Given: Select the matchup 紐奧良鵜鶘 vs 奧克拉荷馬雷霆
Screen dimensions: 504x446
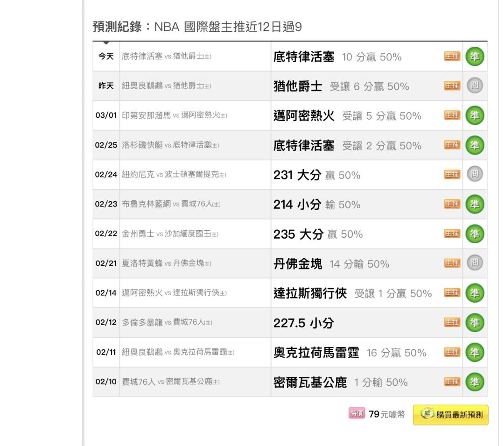Looking at the screenshot, I should (178, 353).
